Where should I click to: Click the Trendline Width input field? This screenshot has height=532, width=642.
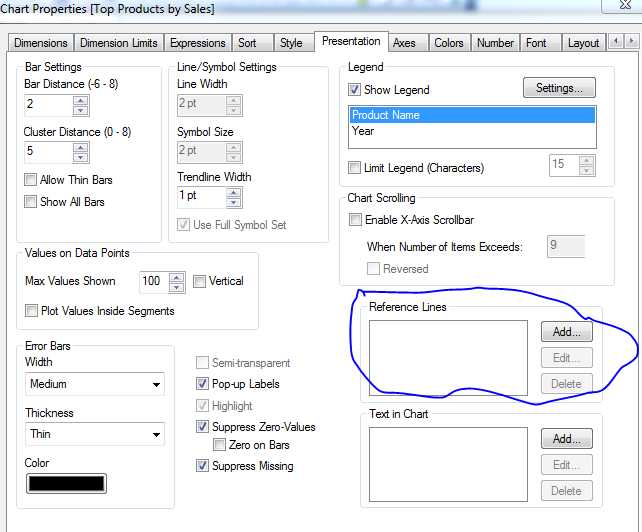click(x=202, y=197)
